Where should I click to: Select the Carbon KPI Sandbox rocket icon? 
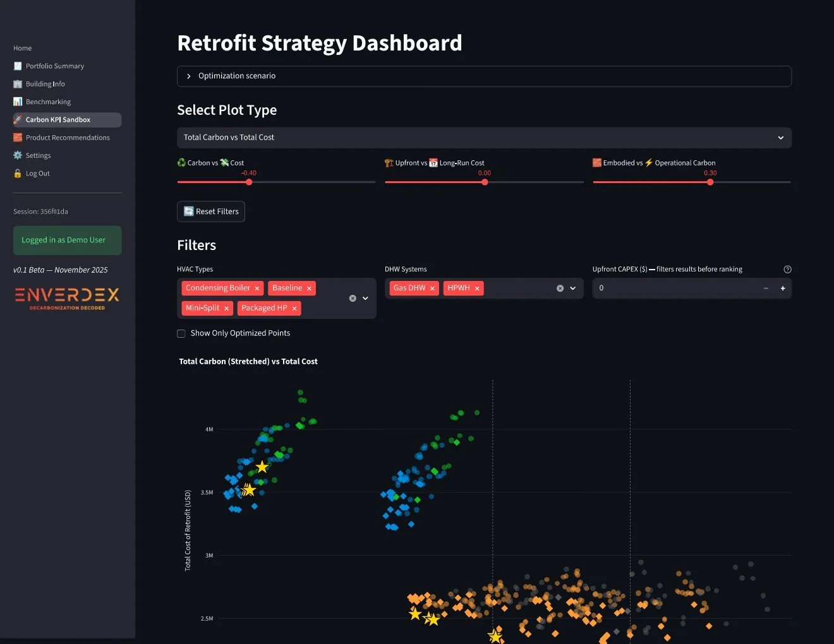point(17,119)
